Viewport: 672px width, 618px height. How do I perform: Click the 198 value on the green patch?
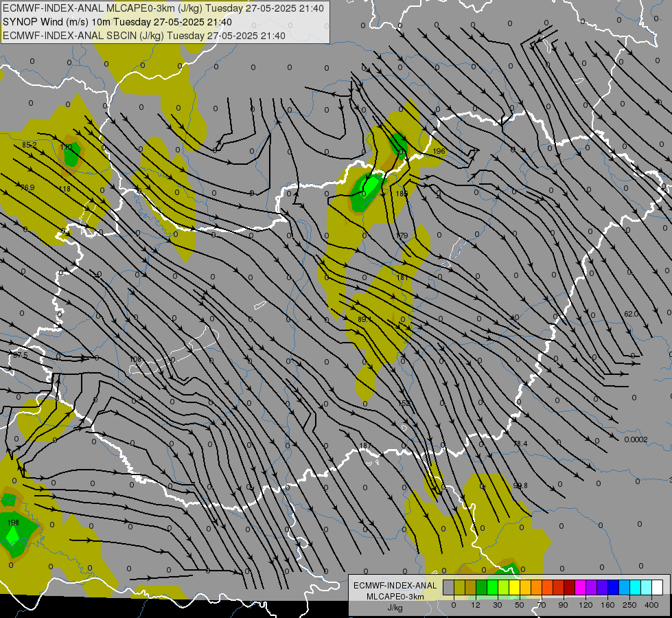coord(13,523)
